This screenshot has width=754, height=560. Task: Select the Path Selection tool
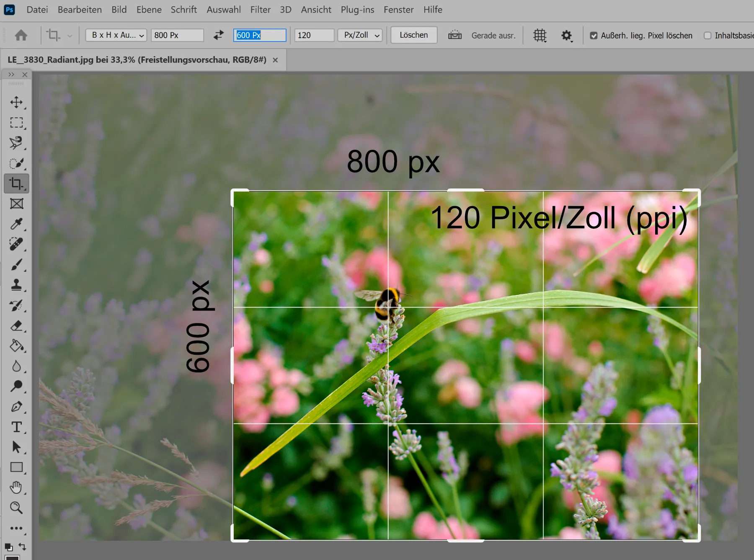coord(16,447)
